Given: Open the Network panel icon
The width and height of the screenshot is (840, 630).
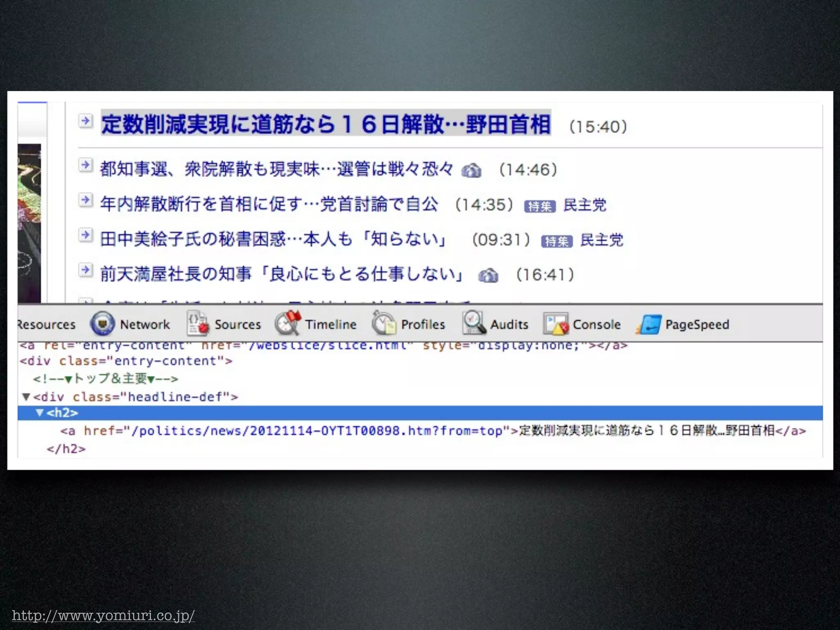Looking at the screenshot, I should 102,324.
